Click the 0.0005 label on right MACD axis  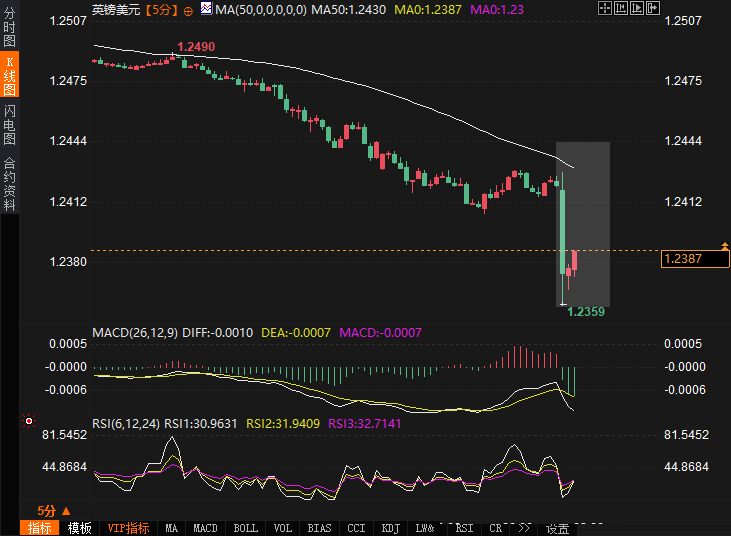pyautogui.click(x=683, y=344)
